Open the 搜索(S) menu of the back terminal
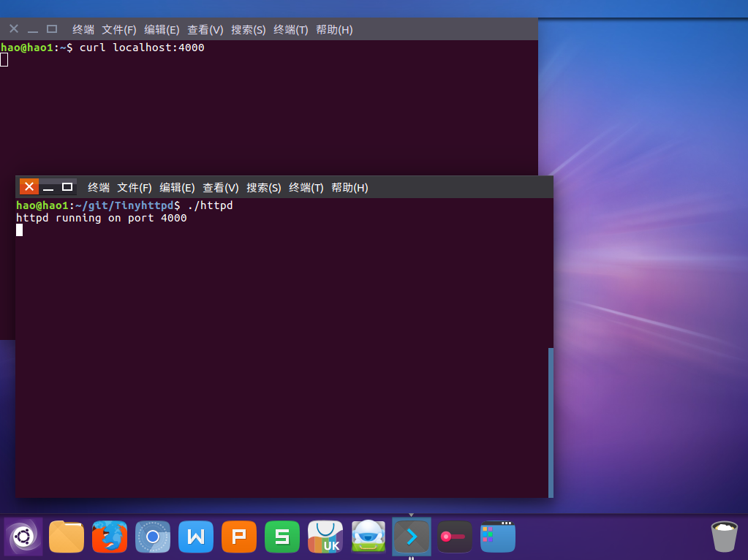Viewport: 748px width, 560px height. click(x=248, y=29)
